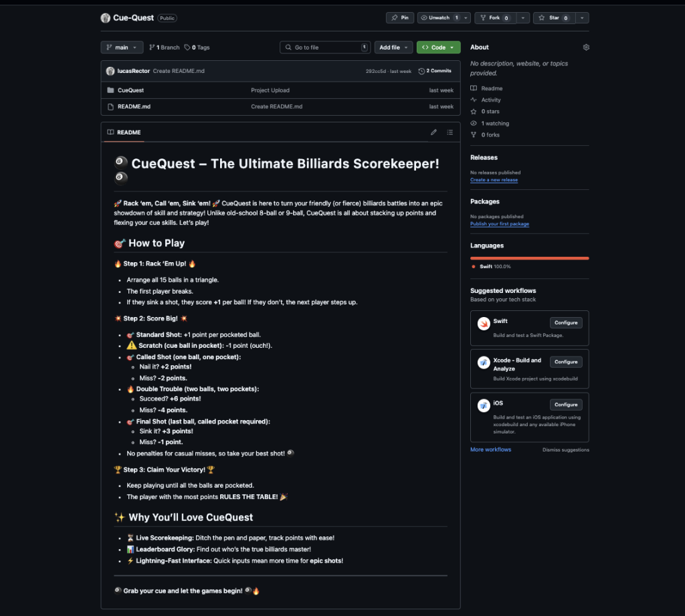The image size is (685, 616).
Task: Click the CueQuest folder icon
Action: (x=110, y=90)
